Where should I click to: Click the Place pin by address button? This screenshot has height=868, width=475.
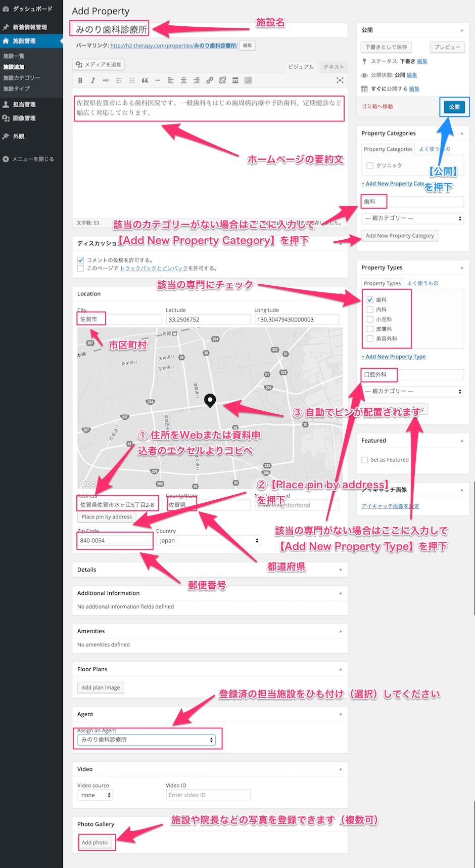click(107, 517)
